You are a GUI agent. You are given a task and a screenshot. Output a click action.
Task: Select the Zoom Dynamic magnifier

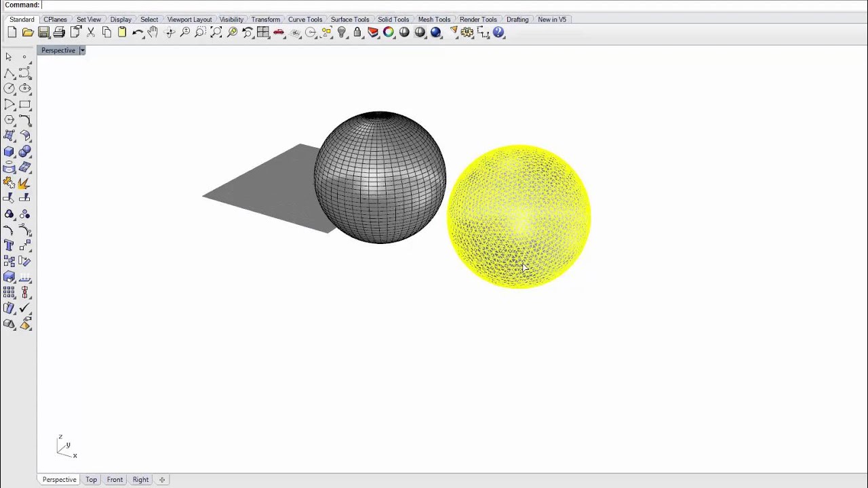tap(185, 33)
